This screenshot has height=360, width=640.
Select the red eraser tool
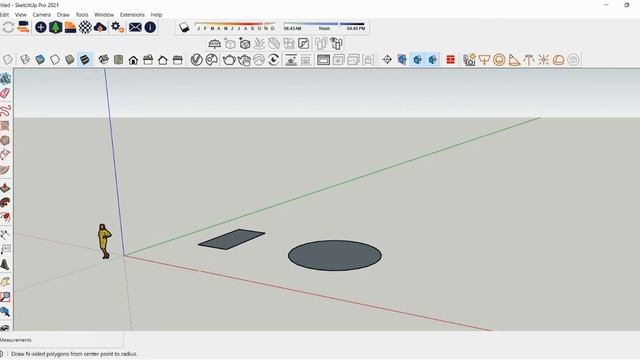point(5,93)
